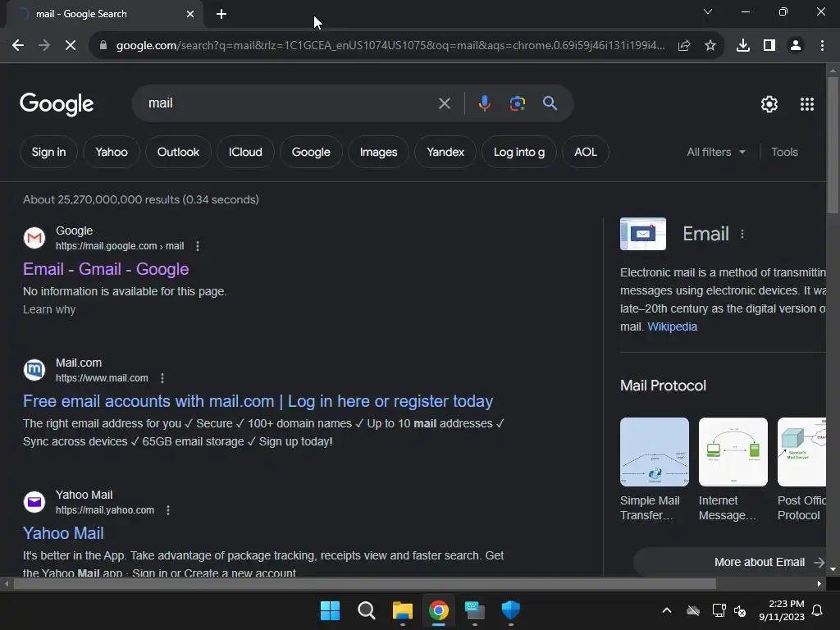
Task: Click the Mail.com favicon icon
Action: point(34,370)
